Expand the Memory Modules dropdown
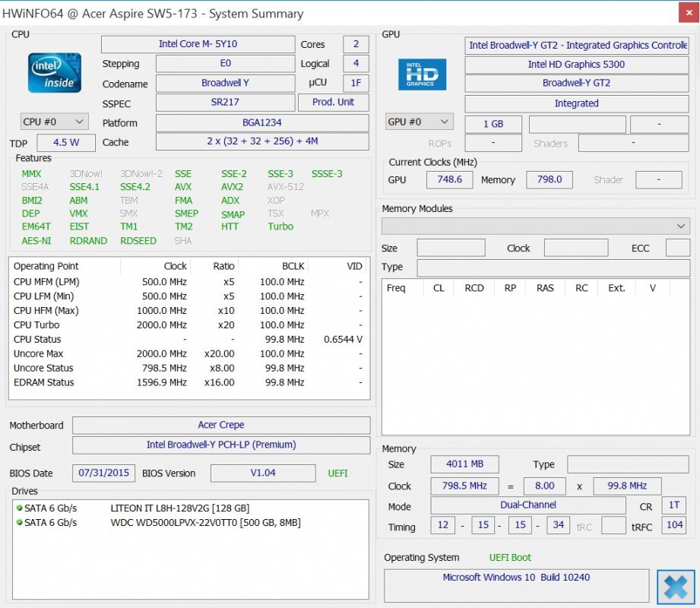Viewport: 700px width, 608px height. coord(534,226)
